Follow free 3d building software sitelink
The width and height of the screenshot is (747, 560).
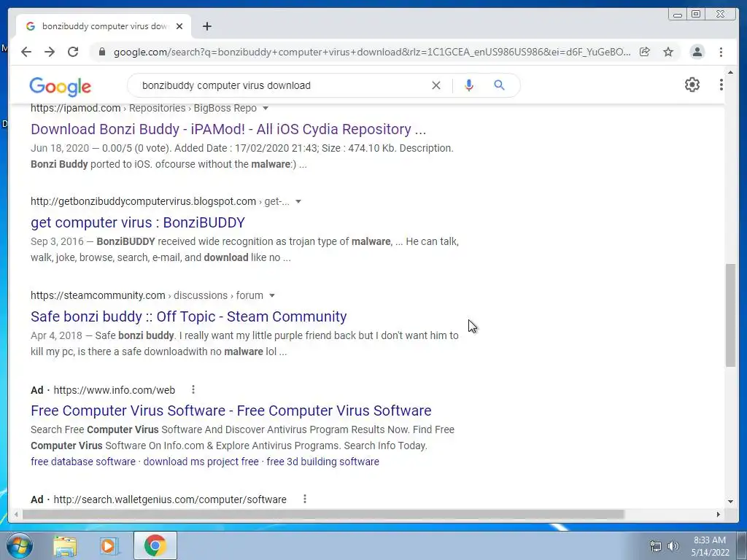(323, 462)
